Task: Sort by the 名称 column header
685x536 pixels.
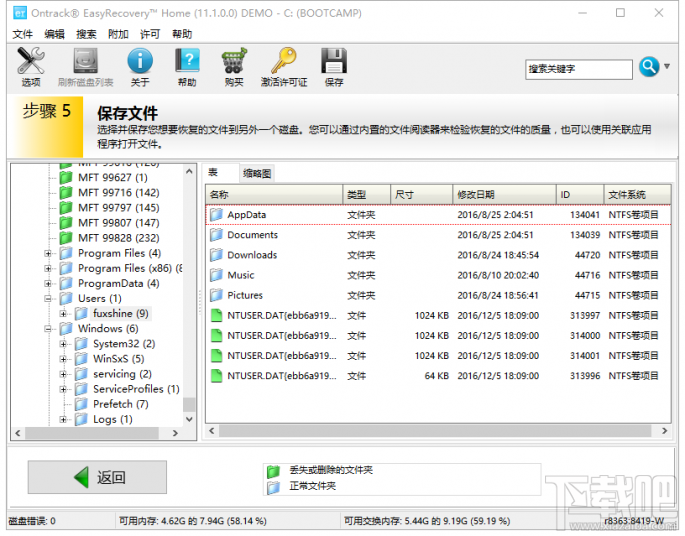Action: pyautogui.click(x=274, y=194)
